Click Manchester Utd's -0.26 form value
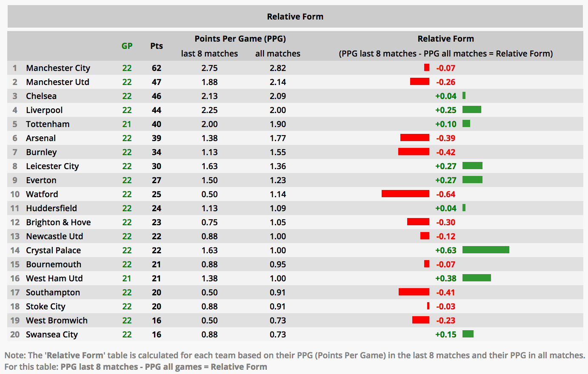This screenshot has width=588, height=374. pyautogui.click(x=445, y=82)
